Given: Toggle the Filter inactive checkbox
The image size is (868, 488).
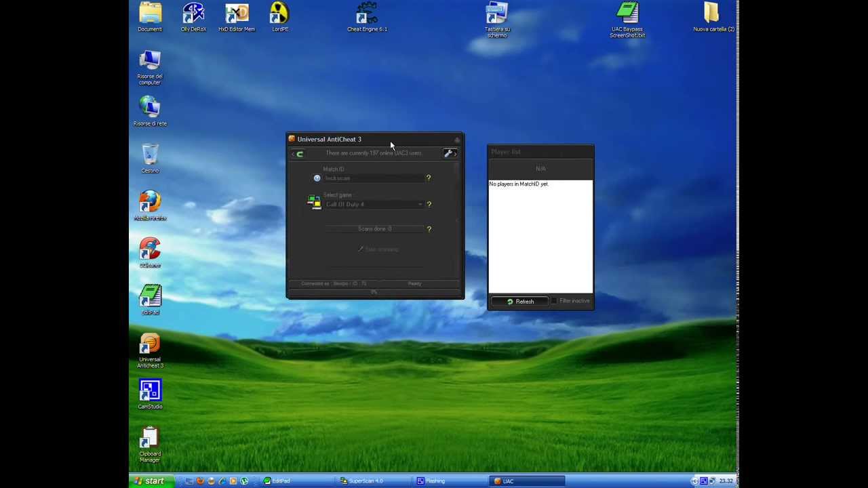Looking at the screenshot, I should 554,301.
